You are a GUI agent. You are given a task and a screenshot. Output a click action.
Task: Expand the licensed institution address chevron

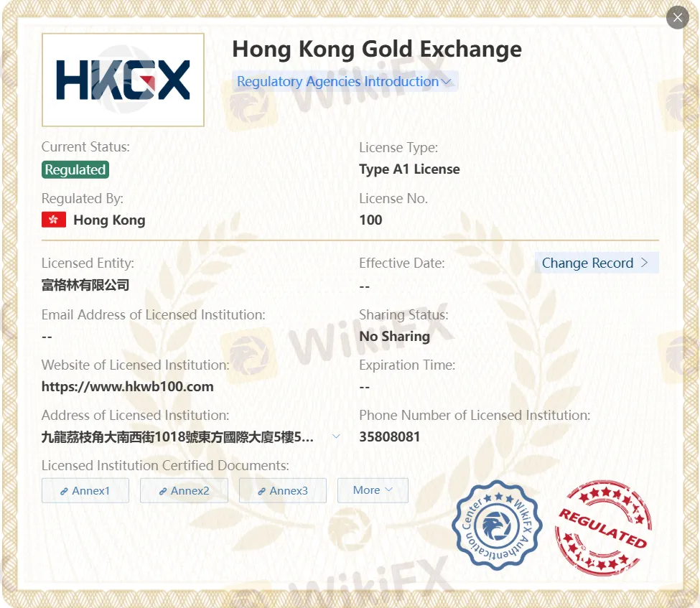335,436
